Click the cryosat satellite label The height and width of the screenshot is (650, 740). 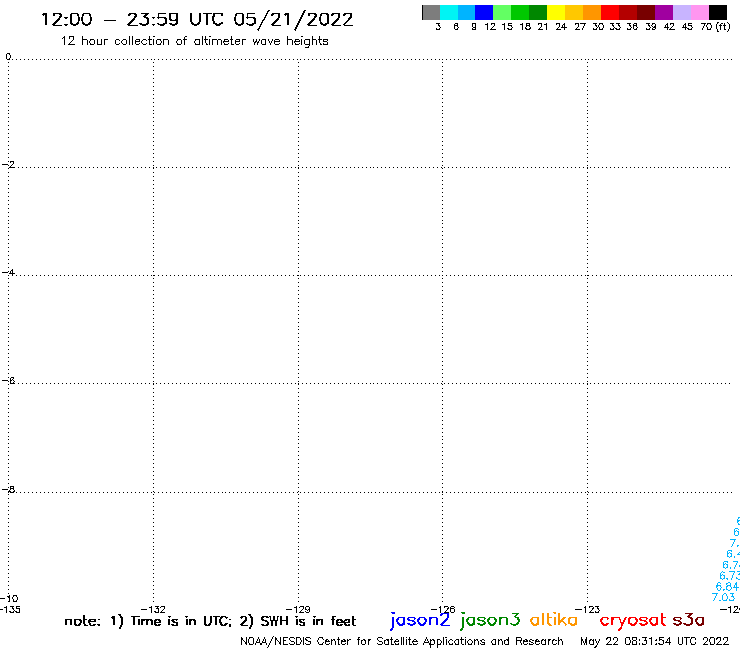pyautogui.click(x=632, y=621)
